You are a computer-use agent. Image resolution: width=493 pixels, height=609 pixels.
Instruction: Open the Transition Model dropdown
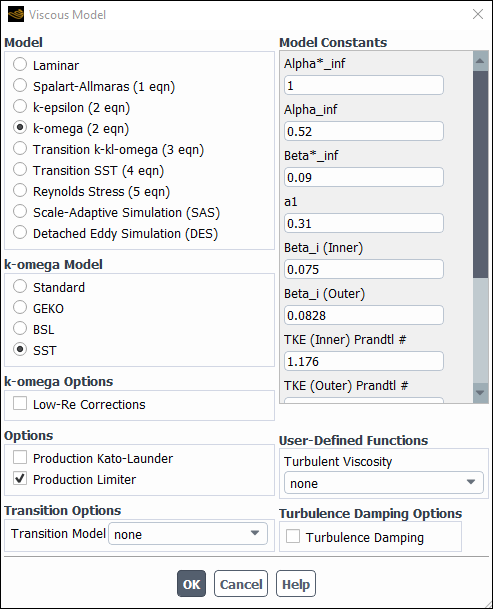point(188,534)
